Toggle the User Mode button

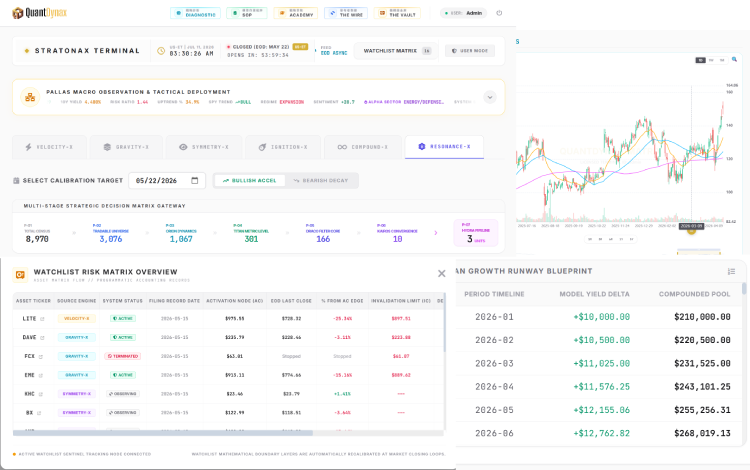470,51
